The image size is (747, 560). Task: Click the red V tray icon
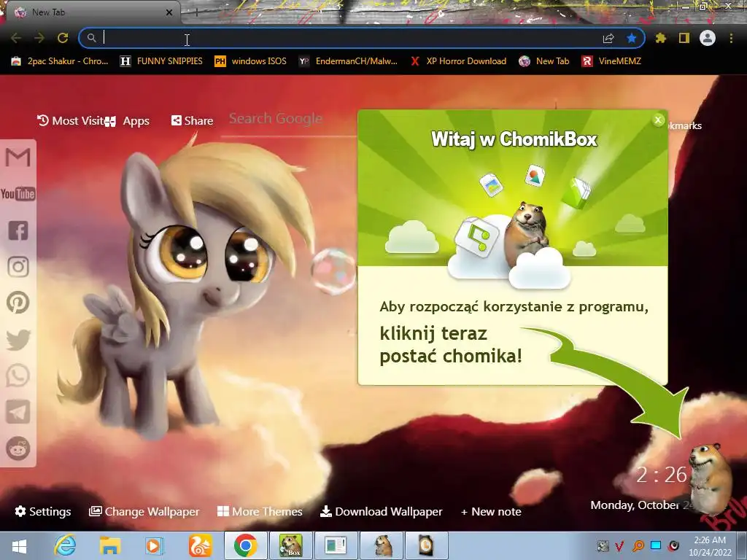pos(620,545)
